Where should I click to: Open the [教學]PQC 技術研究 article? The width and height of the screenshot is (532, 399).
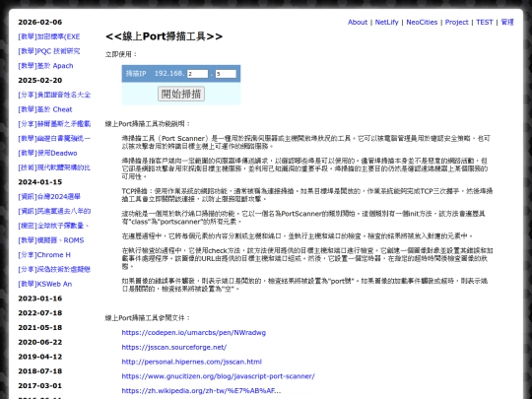49,51
